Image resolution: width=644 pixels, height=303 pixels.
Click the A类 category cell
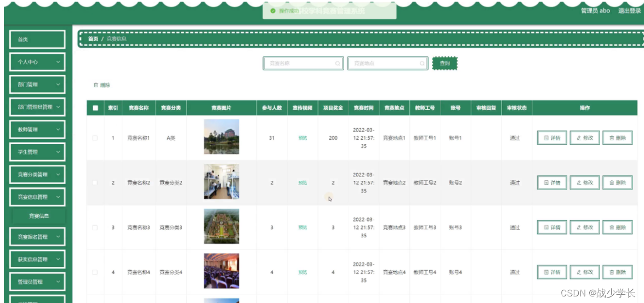(171, 138)
